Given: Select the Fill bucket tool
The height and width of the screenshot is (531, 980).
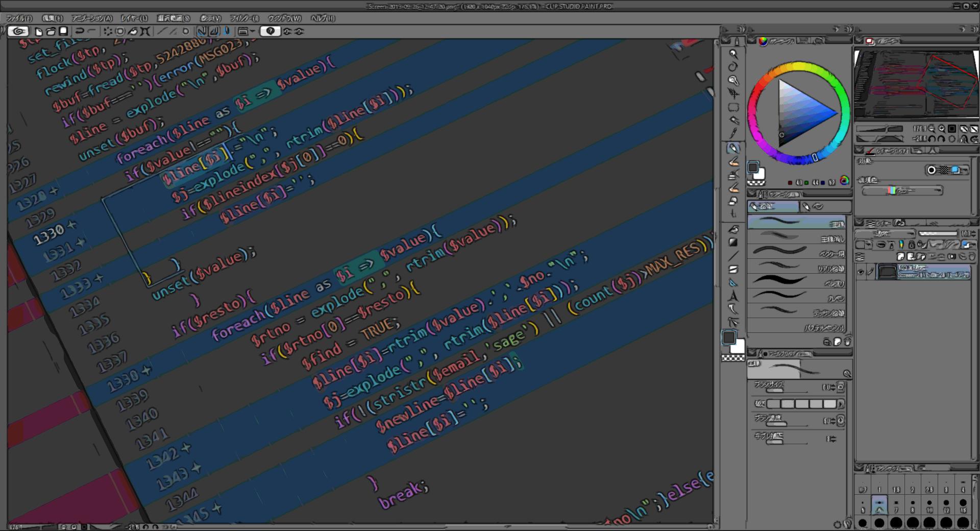Looking at the screenshot, I should [733, 229].
